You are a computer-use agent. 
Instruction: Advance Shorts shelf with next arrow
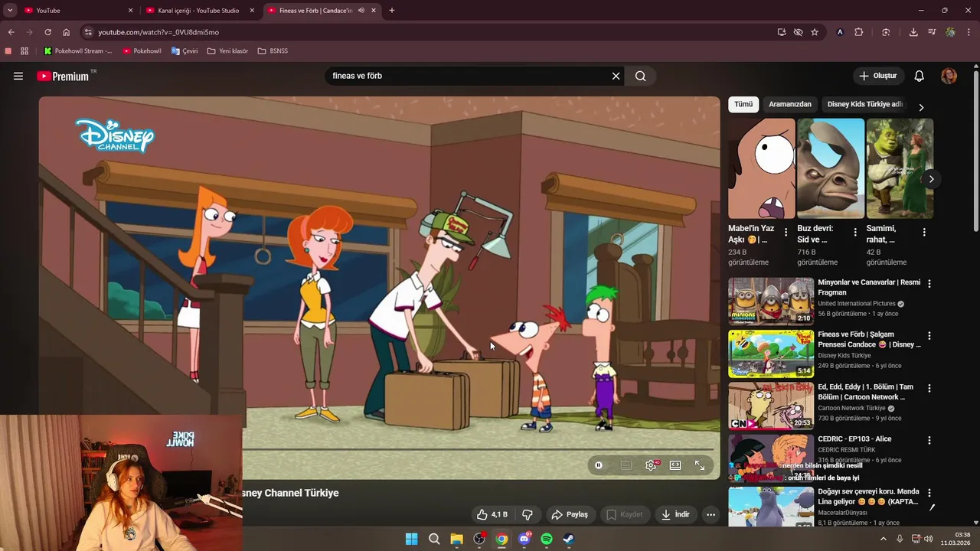point(931,179)
